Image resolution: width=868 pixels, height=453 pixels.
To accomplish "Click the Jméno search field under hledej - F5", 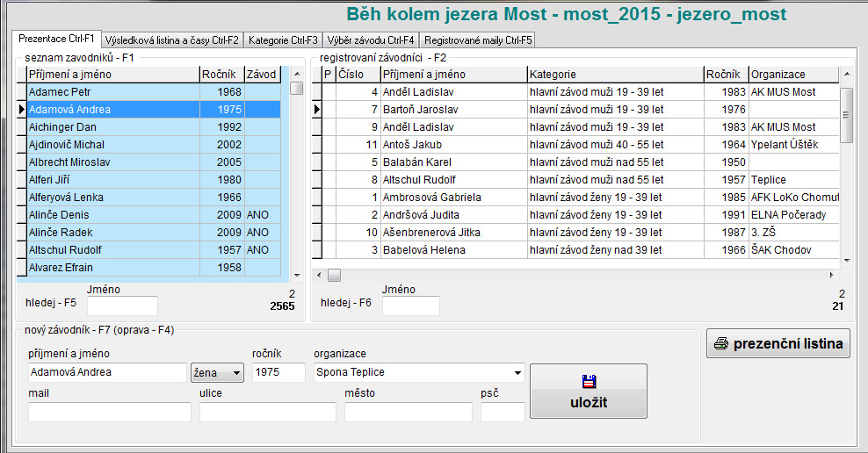I will click(x=122, y=306).
